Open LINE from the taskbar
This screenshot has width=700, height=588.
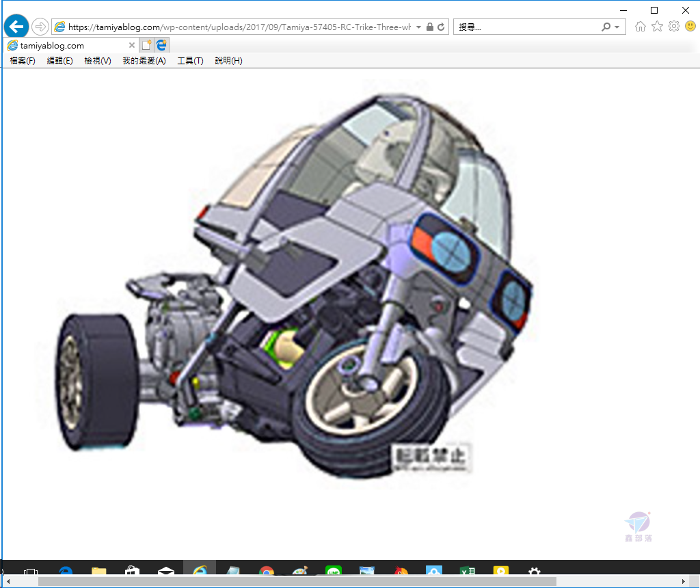334,571
